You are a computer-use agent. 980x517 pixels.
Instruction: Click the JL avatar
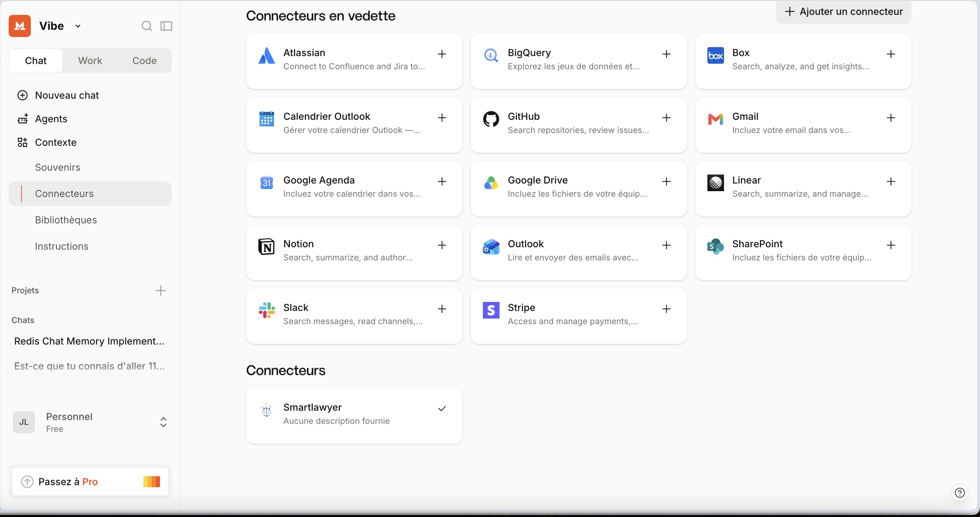[x=24, y=422]
